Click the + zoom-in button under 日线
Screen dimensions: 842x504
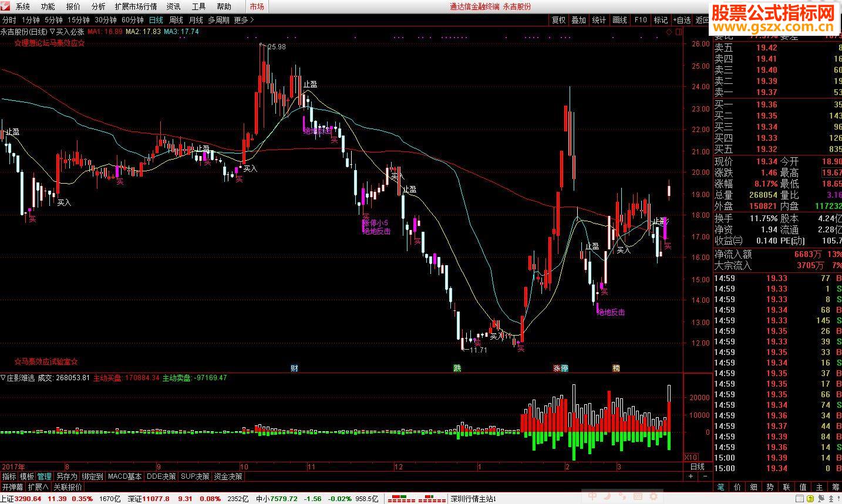coord(691,476)
